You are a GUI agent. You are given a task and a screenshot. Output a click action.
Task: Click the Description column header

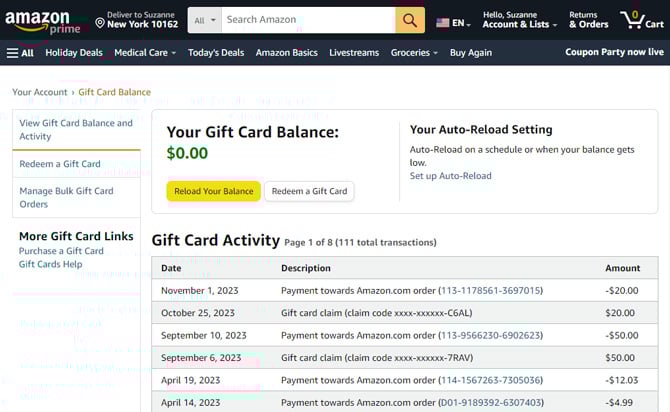pyautogui.click(x=306, y=268)
